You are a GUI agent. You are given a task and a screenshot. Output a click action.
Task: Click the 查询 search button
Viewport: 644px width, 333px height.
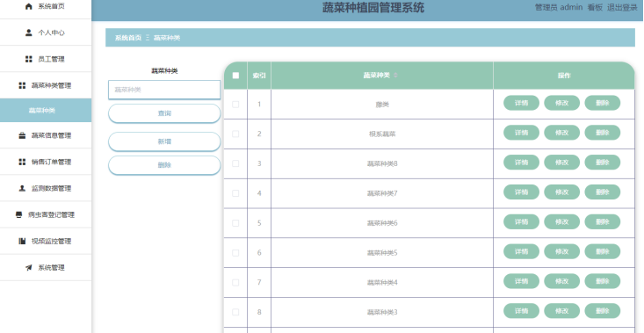(x=164, y=113)
